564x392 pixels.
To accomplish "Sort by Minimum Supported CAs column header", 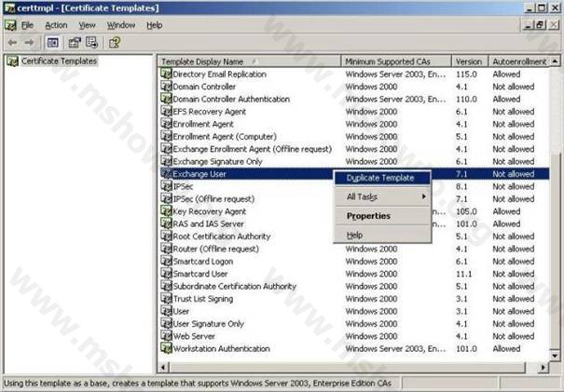I will pos(396,61).
